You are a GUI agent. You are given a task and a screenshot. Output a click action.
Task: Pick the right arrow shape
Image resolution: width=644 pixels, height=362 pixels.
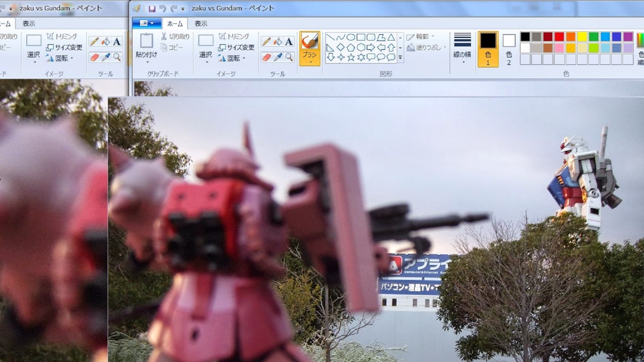click(371, 47)
